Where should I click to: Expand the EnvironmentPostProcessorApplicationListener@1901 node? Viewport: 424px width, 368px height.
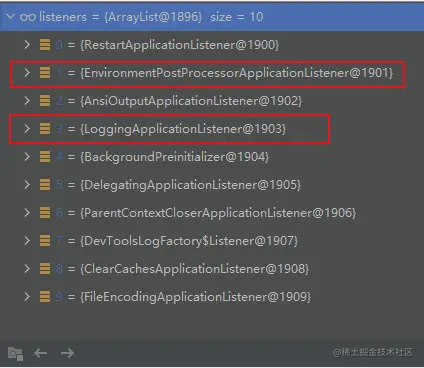(x=27, y=73)
